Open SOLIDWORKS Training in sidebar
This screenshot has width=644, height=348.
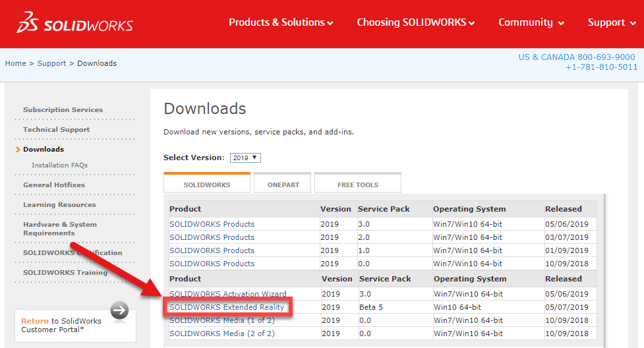(x=65, y=272)
